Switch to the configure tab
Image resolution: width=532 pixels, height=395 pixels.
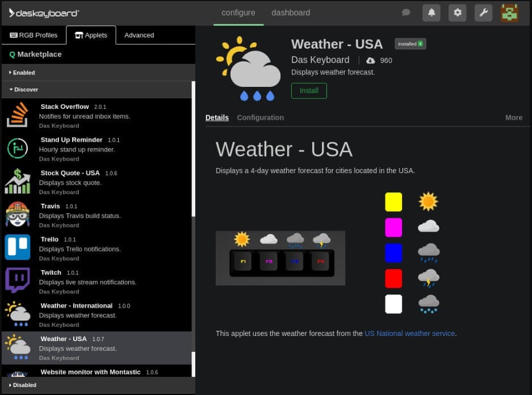[238, 13]
